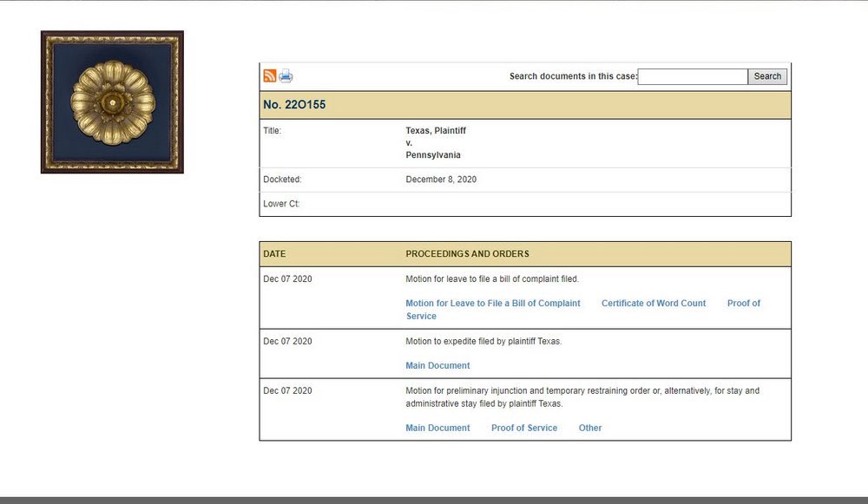Select the docket number No. 22O155 heading

(293, 104)
